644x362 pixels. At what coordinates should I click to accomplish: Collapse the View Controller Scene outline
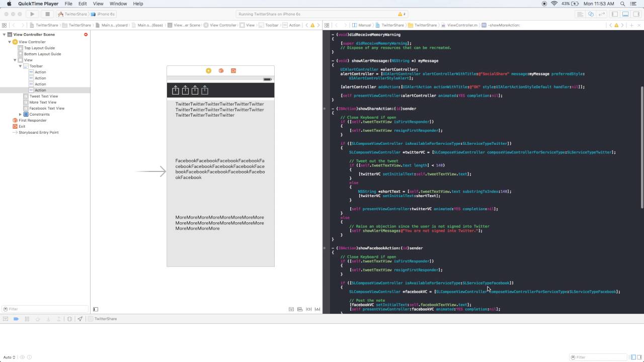(x=4, y=35)
